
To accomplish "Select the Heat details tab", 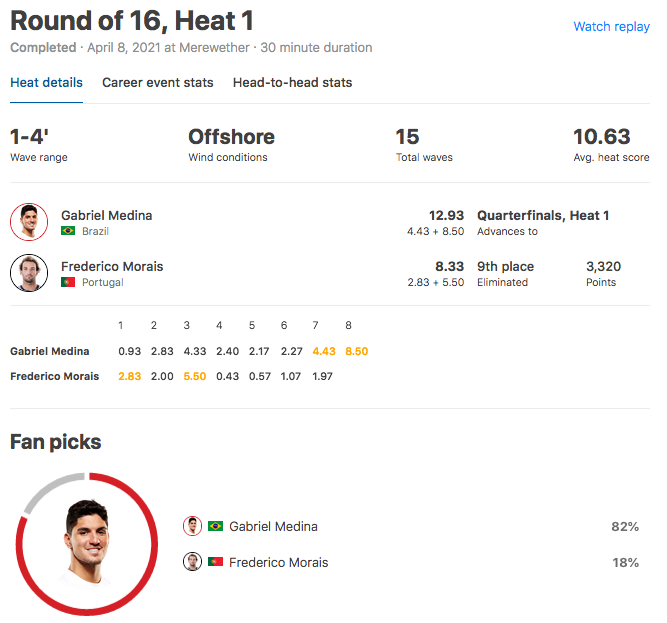I will click(x=46, y=83).
